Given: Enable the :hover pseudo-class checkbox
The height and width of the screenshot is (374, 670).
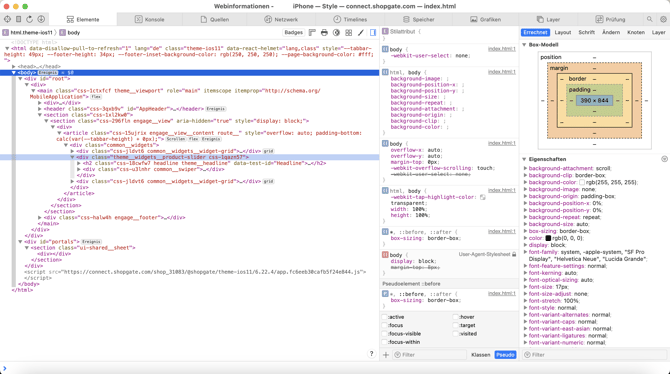Looking at the screenshot, I should (455, 317).
